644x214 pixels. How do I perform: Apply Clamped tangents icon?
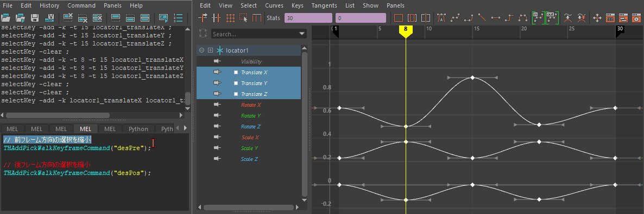tap(469, 18)
